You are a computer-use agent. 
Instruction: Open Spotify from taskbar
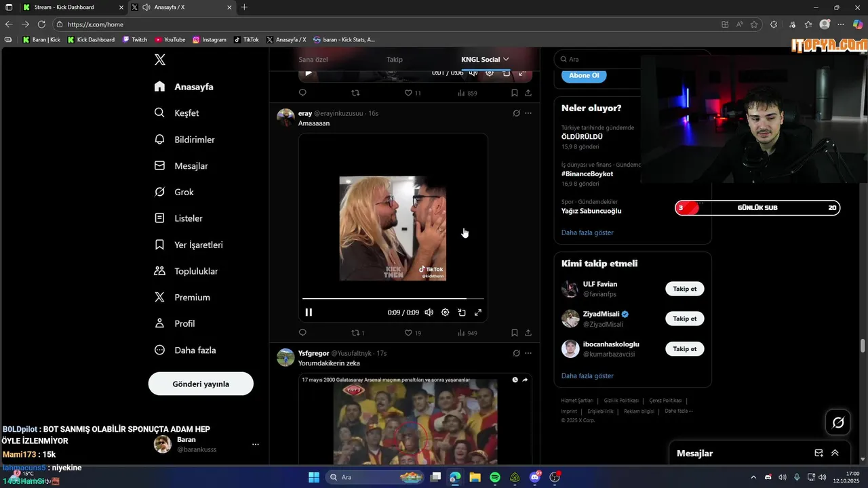495,477
